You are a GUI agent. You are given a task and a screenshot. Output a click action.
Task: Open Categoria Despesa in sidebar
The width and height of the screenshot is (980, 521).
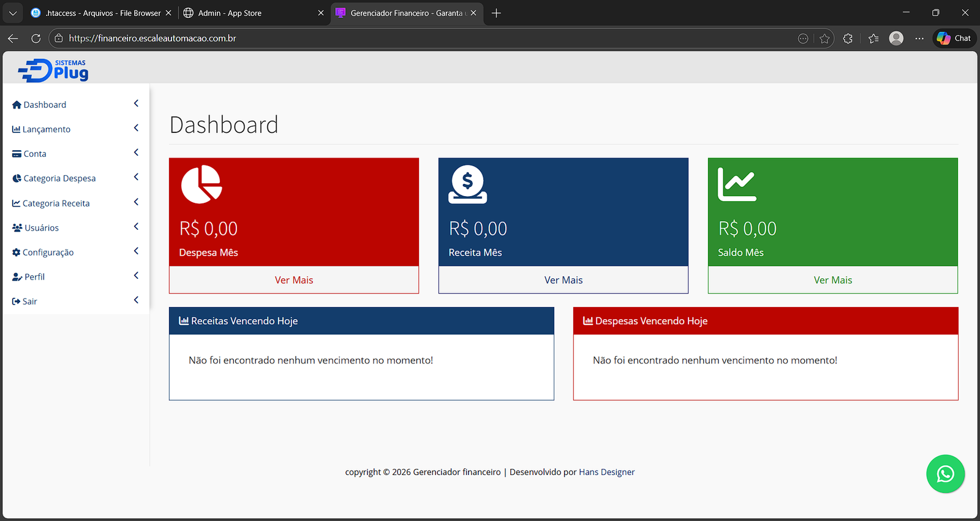pos(59,178)
